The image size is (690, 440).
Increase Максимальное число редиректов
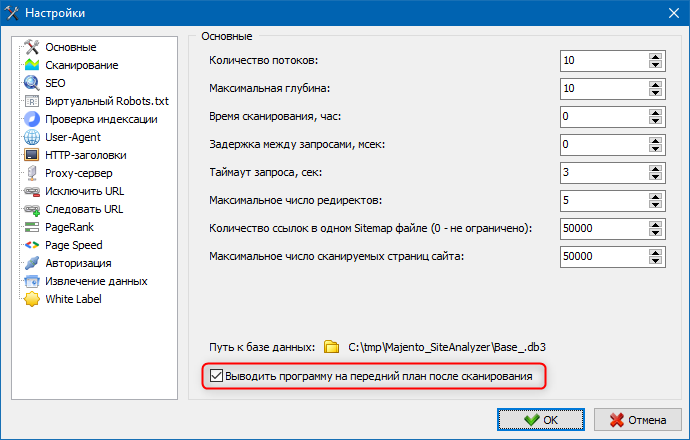click(x=655, y=197)
